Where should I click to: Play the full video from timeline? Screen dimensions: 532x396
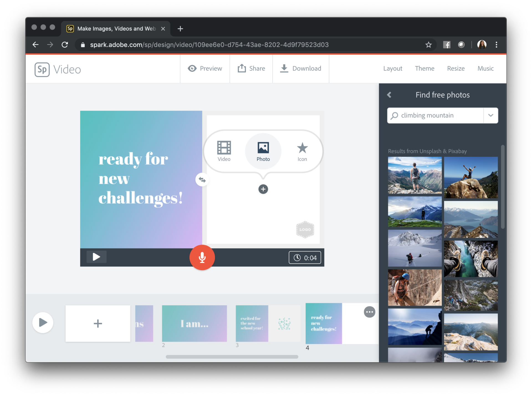point(43,323)
